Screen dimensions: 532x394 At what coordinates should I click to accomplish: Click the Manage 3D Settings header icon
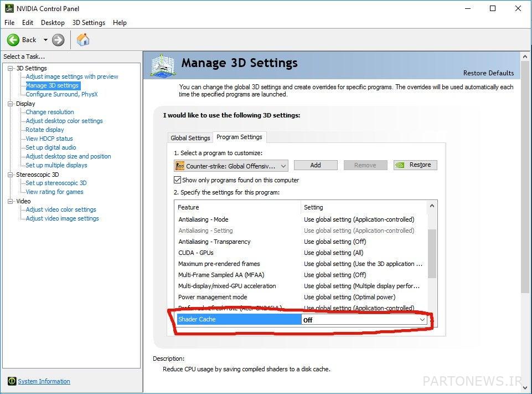pos(163,65)
